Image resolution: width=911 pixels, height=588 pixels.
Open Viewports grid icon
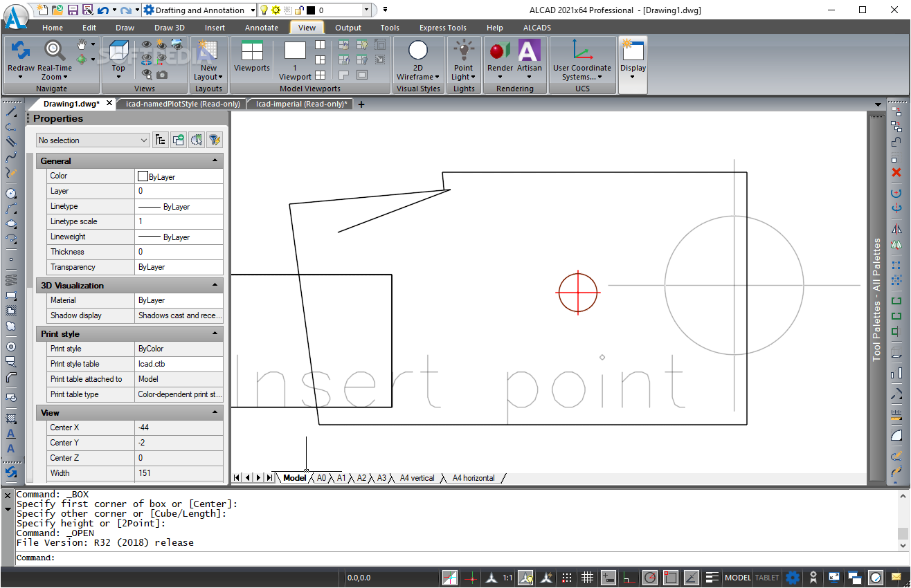252,50
